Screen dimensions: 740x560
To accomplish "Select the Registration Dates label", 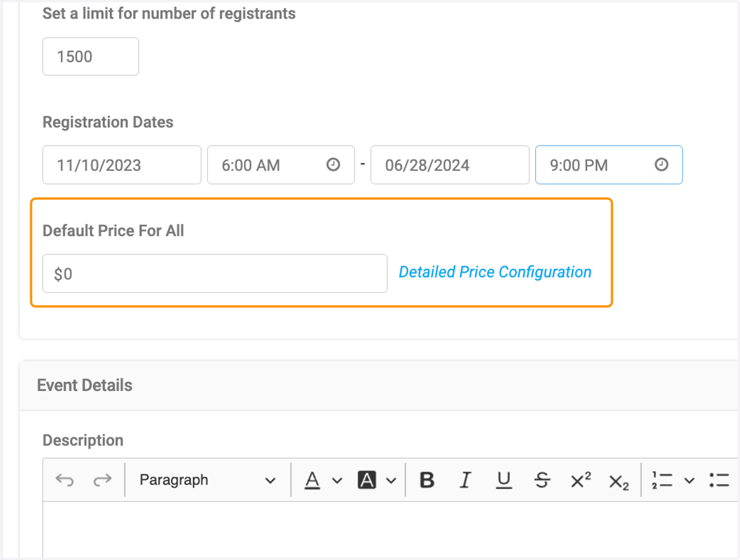I will (108, 122).
